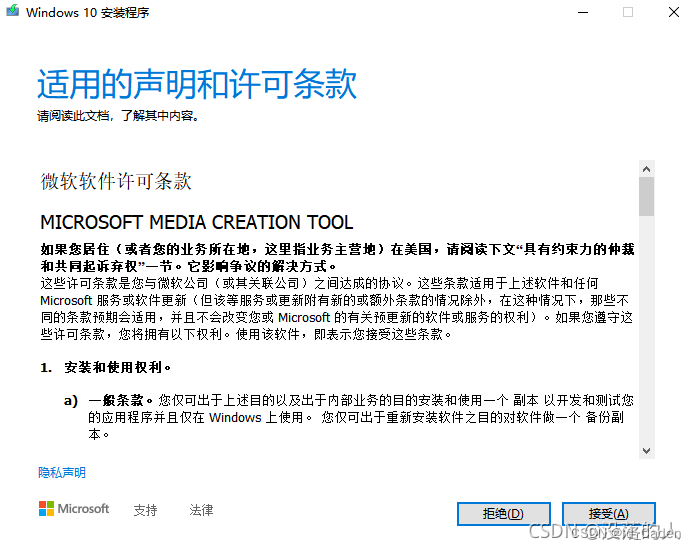
Task: Click the license text scrollbar thumb
Action: (646, 197)
